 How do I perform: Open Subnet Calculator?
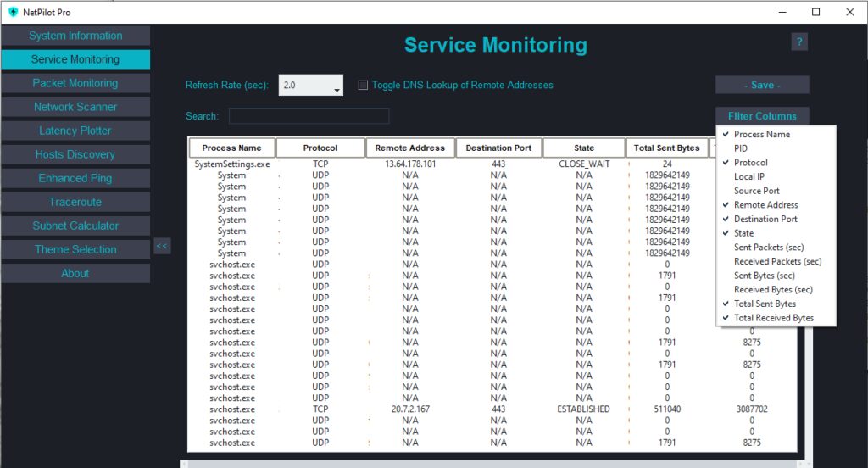click(75, 226)
